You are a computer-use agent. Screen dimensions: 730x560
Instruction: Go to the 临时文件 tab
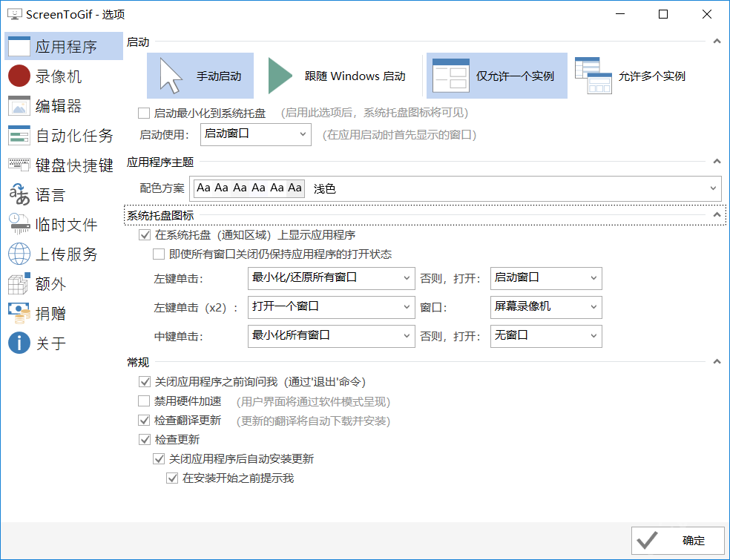(x=63, y=225)
